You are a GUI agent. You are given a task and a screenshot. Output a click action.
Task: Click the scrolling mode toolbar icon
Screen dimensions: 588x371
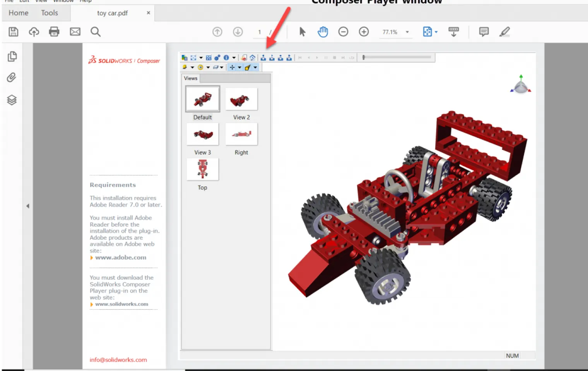pyautogui.click(x=453, y=32)
